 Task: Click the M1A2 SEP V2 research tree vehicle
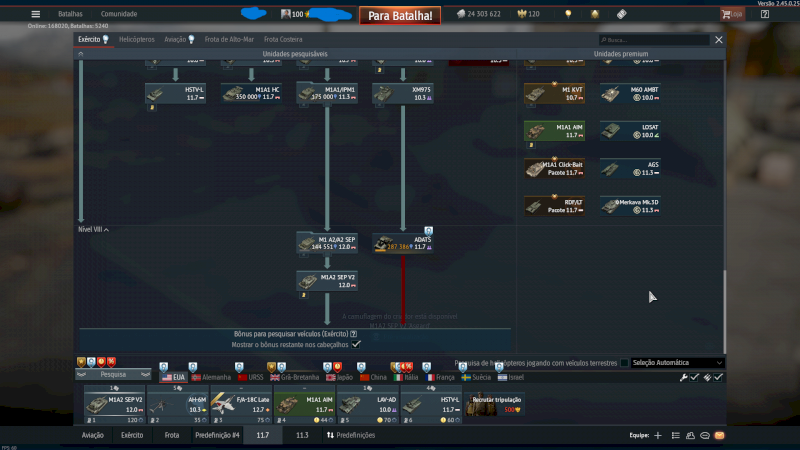(x=326, y=281)
